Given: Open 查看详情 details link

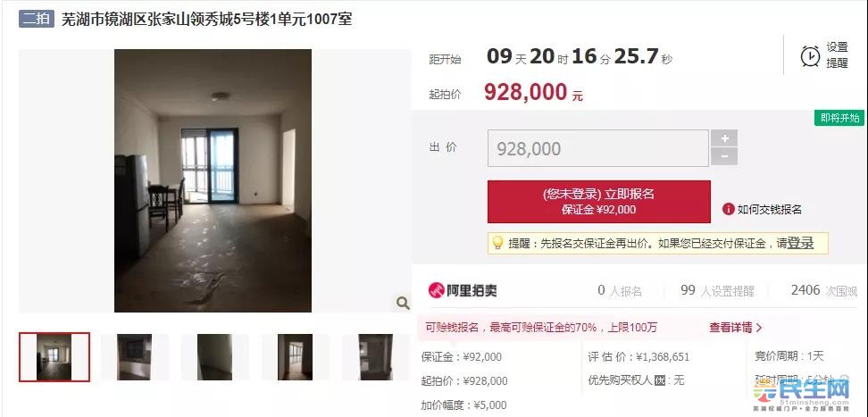Looking at the screenshot, I should pos(735,328).
